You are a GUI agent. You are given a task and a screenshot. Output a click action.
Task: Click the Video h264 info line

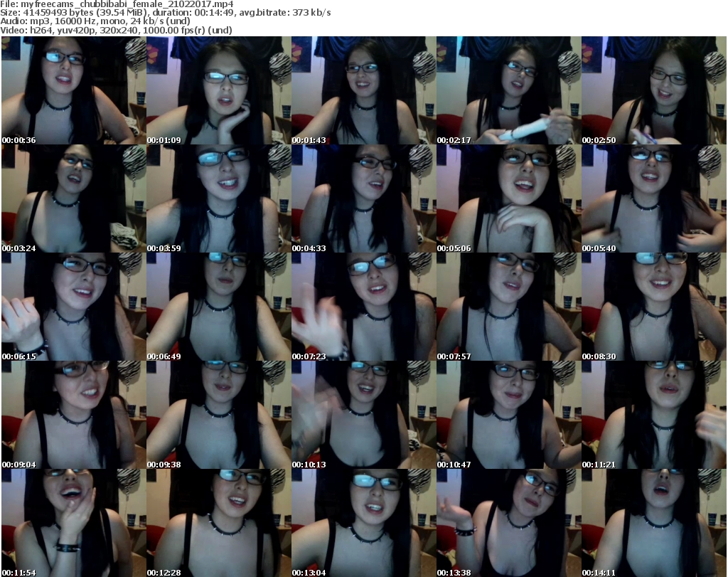point(116,30)
